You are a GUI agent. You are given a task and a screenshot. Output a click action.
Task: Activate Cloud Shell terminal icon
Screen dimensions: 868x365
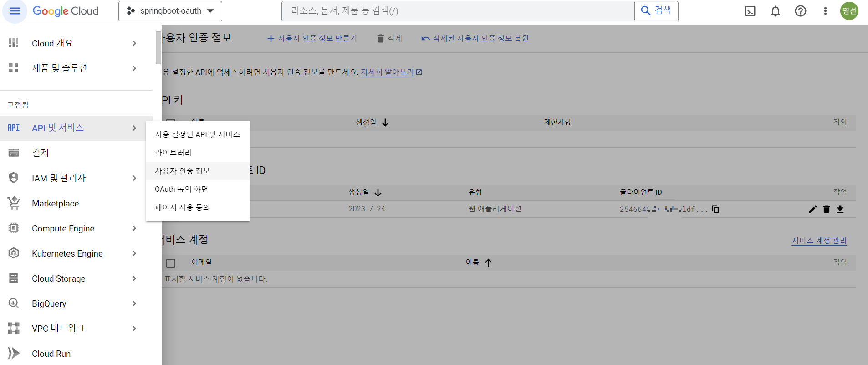[750, 11]
